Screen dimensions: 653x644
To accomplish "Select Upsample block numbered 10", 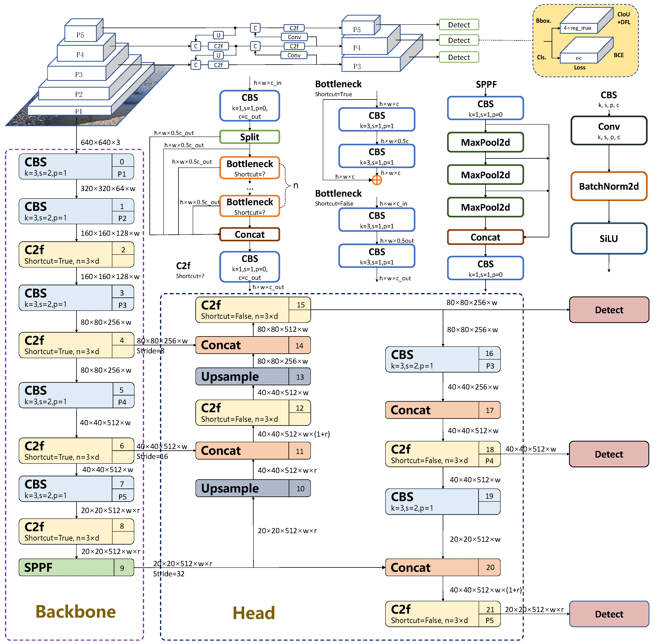I will [x=253, y=488].
